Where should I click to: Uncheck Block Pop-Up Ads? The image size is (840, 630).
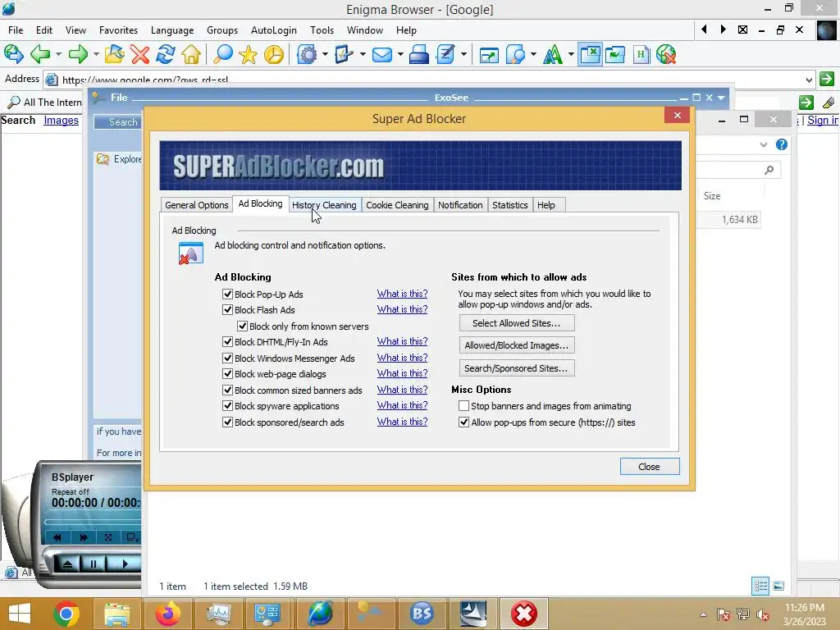click(227, 294)
